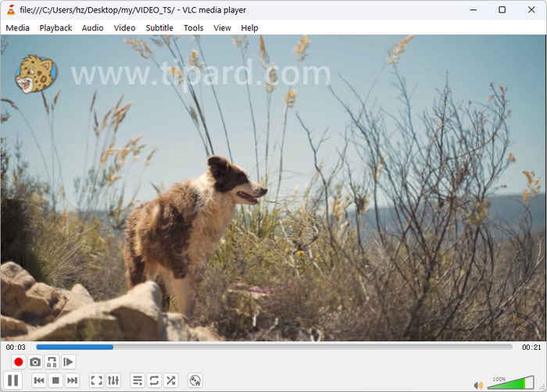Toggle the A-B loop button
The height and width of the screenshot is (392, 547).
tap(52, 362)
